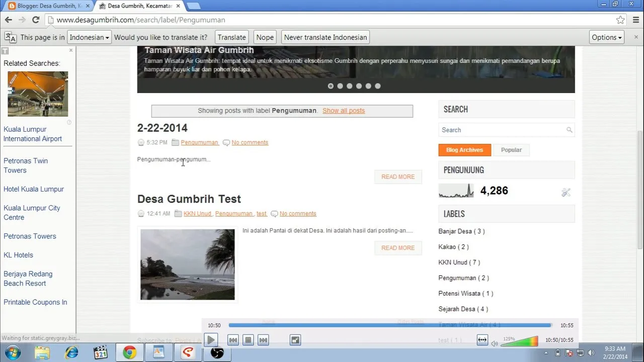Switch to the Blog Archives tab

[464, 150]
